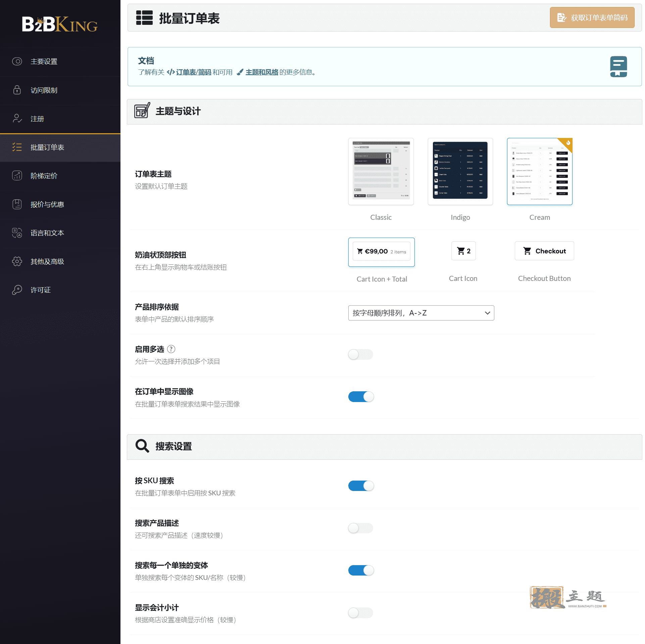Screen dimensions: 645x644
Task: Click the code icon before 订单表/简码
Action: click(170, 72)
